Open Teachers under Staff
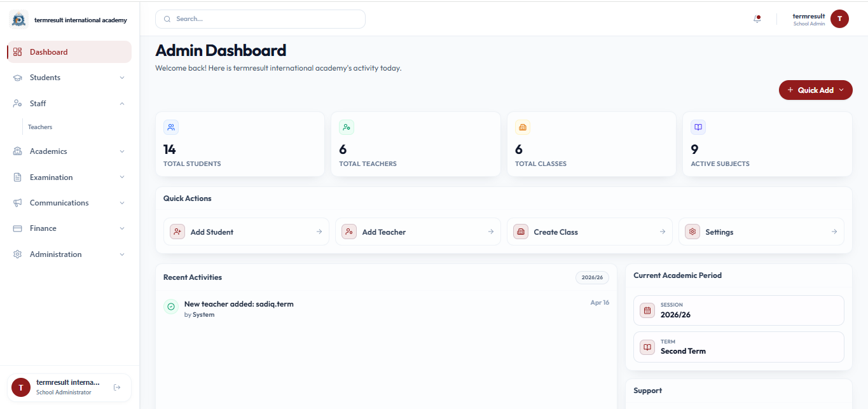 click(x=40, y=127)
